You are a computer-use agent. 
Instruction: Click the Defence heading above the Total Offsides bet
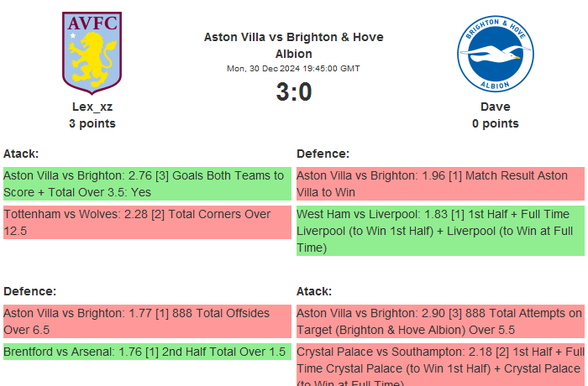tap(30, 291)
